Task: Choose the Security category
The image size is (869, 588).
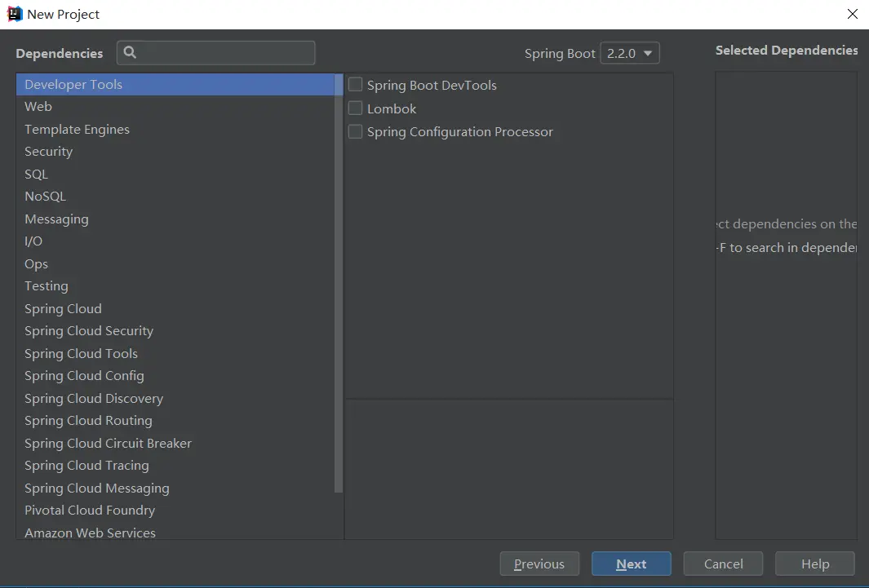Action: (175, 151)
